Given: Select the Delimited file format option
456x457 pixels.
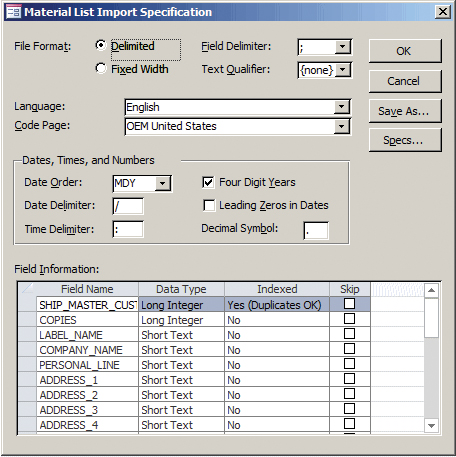Looking at the screenshot, I should pos(101,45).
